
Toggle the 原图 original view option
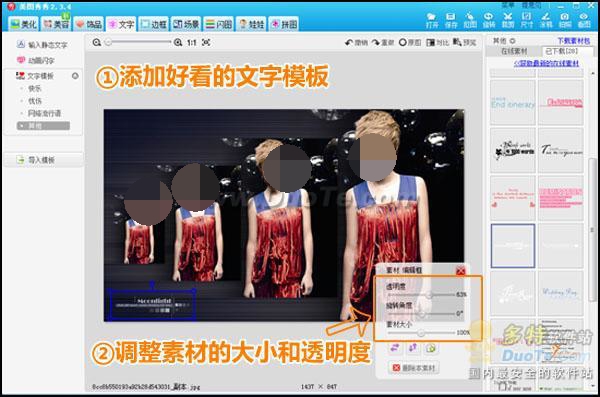[x=410, y=42]
